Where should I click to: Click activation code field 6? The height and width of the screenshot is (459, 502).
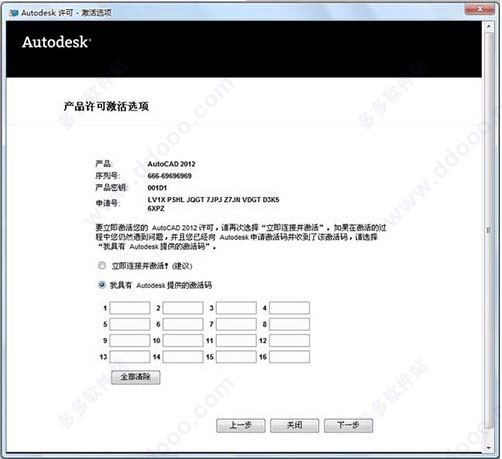coord(183,324)
